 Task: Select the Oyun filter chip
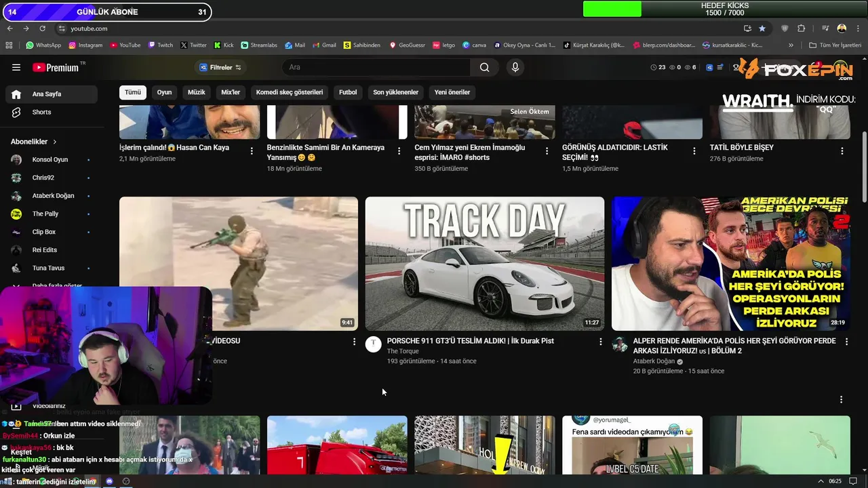(164, 92)
